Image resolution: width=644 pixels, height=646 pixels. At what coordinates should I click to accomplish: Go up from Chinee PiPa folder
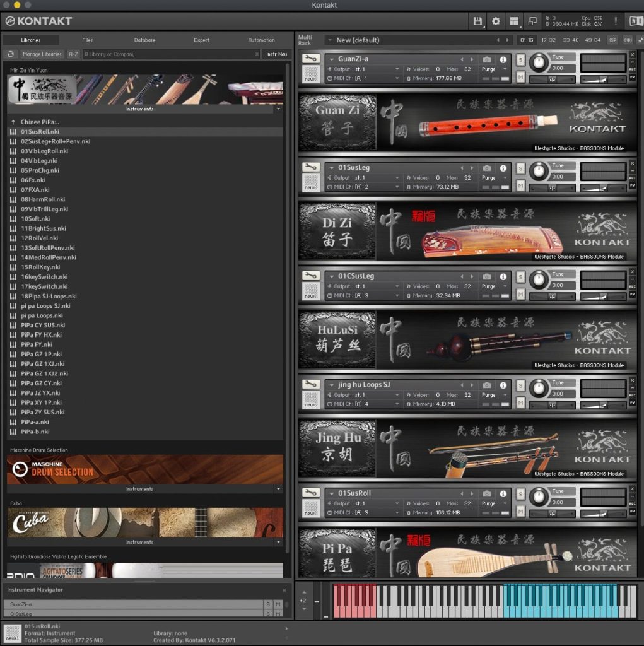[x=13, y=122]
